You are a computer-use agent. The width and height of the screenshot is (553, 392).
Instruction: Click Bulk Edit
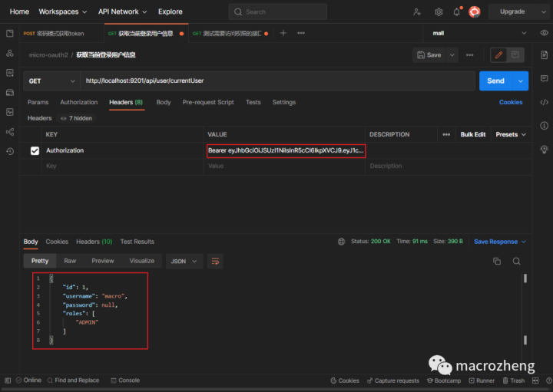[x=472, y=134]
